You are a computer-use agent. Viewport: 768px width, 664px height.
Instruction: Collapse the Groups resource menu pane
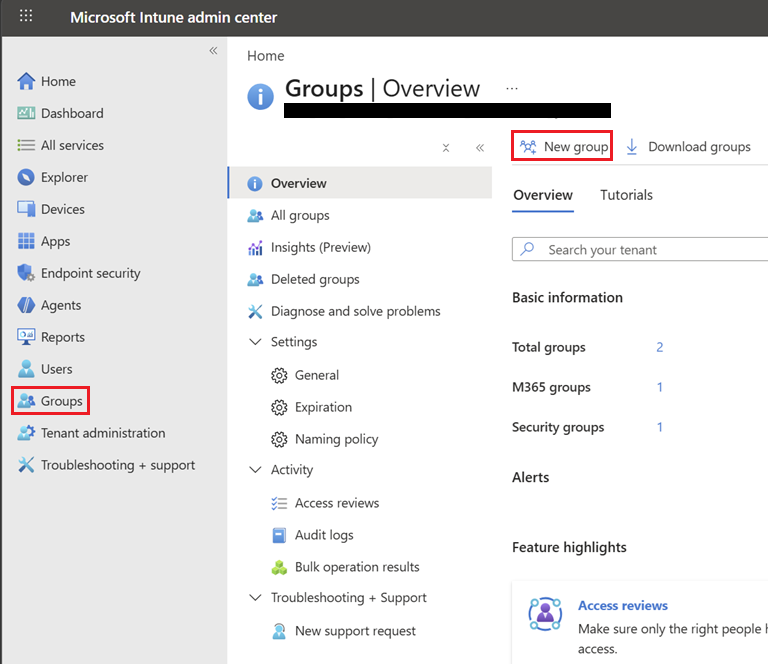pyautogui.click(x=480, y=148)
